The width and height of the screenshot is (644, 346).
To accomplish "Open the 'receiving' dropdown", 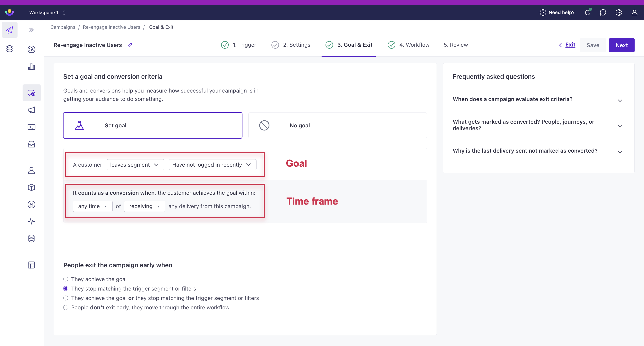I will (x=145, y=206).
